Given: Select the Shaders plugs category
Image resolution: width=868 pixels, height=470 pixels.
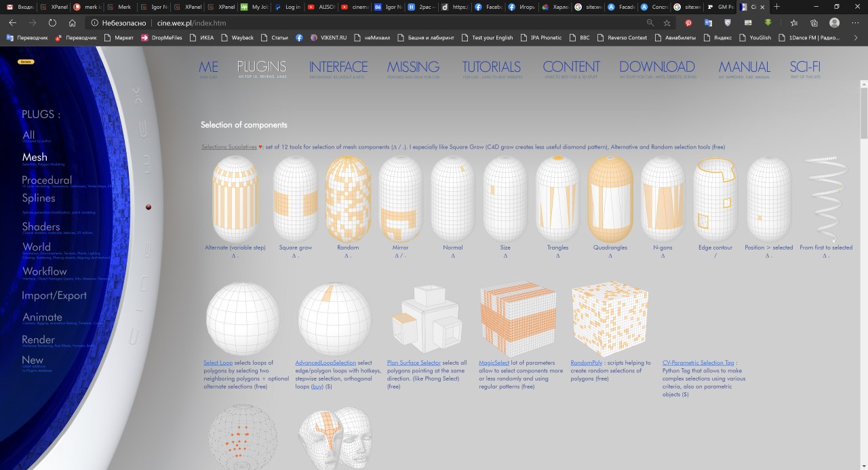Looking at the screenshot, I should click(x=41, y=227).
